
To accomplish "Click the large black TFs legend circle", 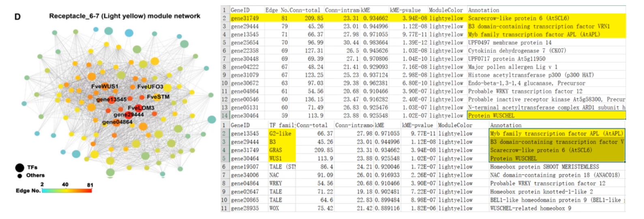I will (x=19, y=168).
